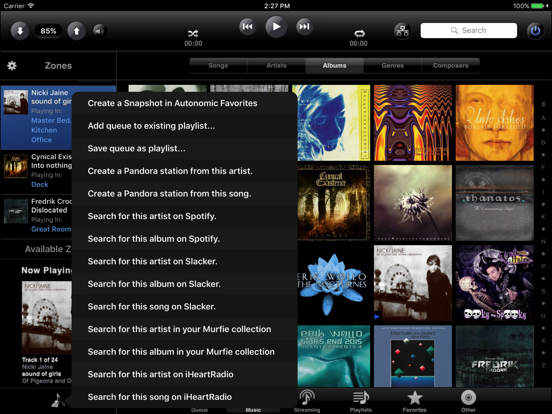The image size is (552, 414).
Task: Tap the Great Room link
Action: [x=51, y=229]
